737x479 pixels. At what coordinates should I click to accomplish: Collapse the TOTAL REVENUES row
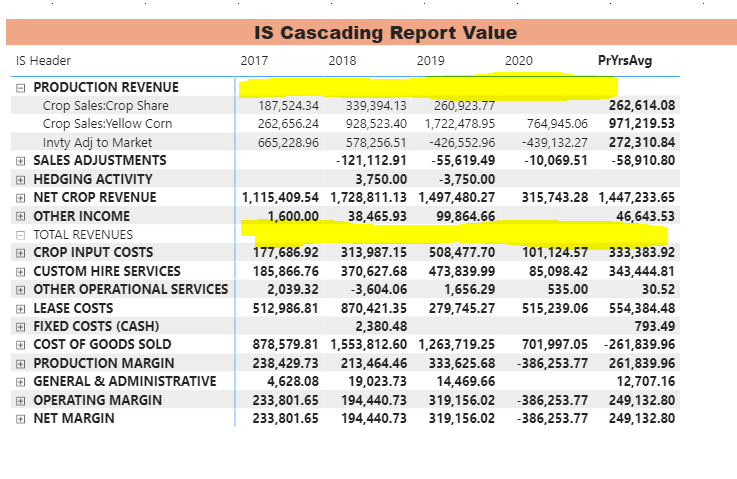point(20,235)
